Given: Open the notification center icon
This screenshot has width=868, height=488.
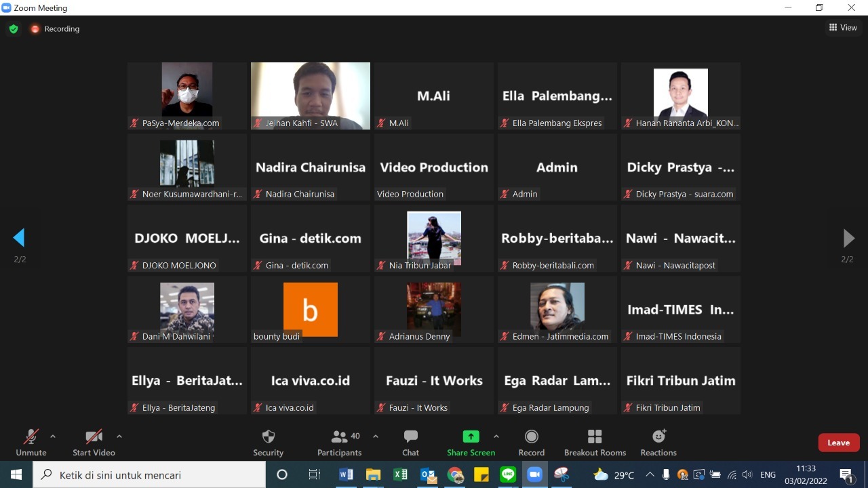Looking at the screenshot, I should 847,474.
